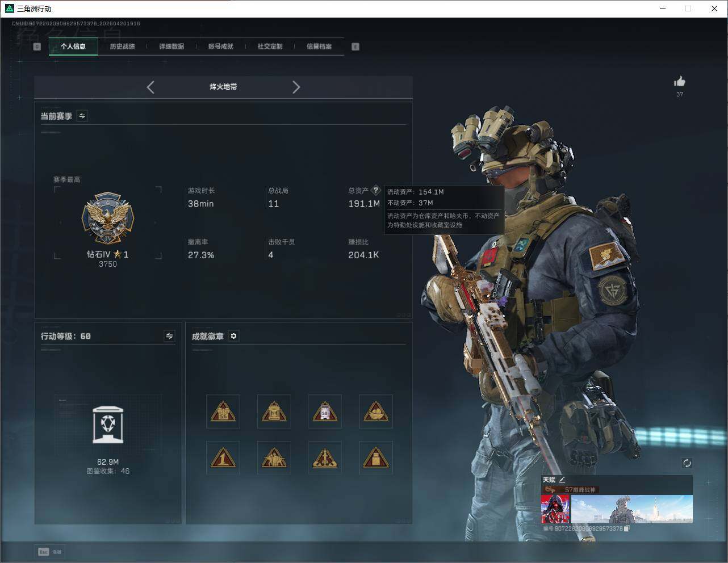
Task: Click the 图鉴收集：46 text
Action: coord(108,471)
